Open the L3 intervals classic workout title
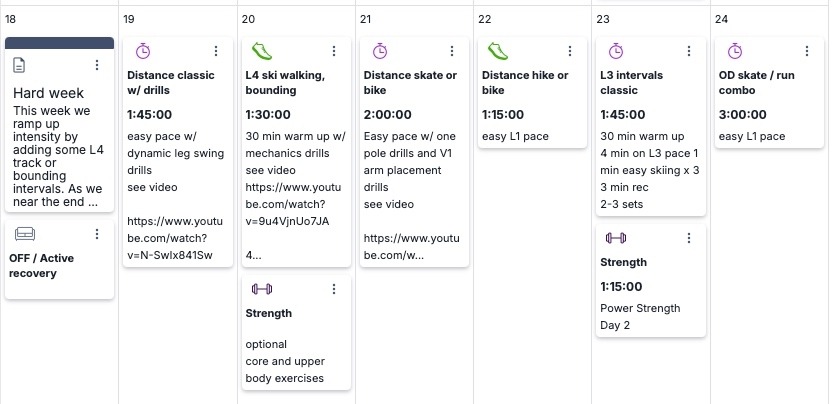This screenshot has width=835, height=404. coord(631,83)
